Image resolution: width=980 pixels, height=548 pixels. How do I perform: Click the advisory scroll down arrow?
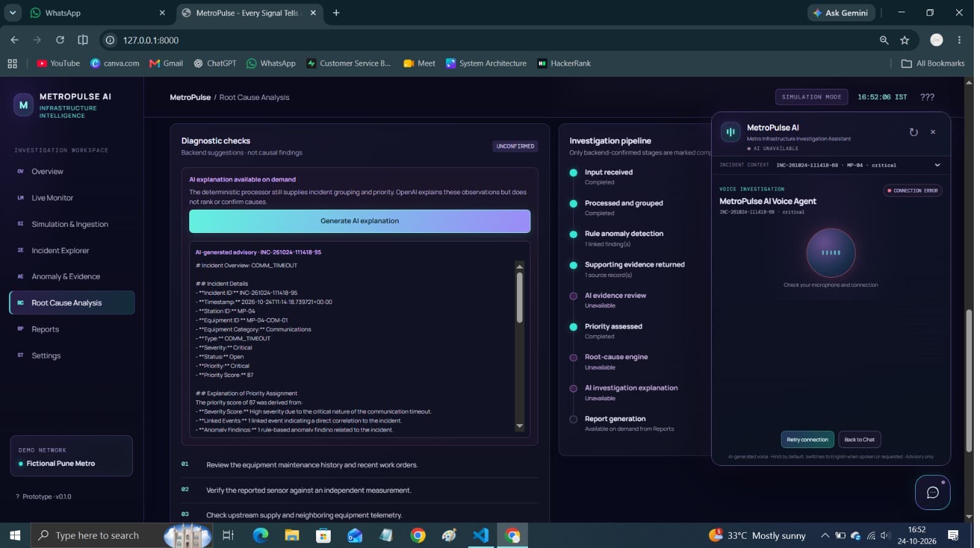pyautogui.click(x=519, y=426)
